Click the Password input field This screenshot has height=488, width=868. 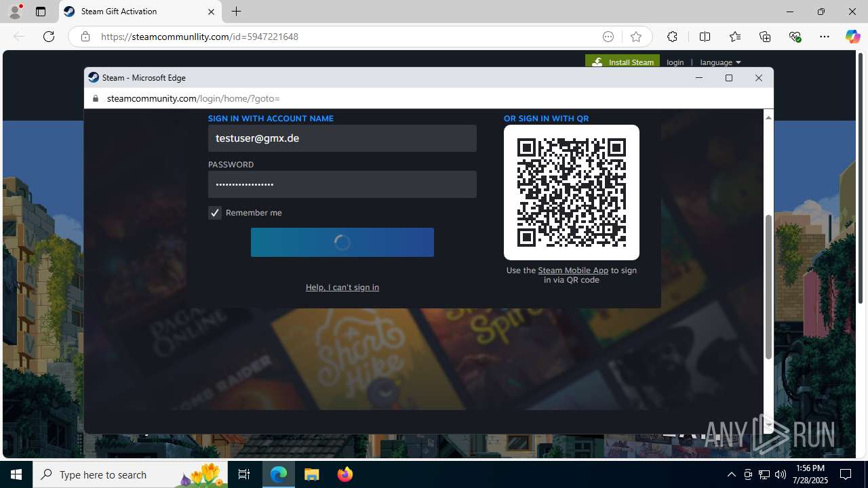coord(342,184)
